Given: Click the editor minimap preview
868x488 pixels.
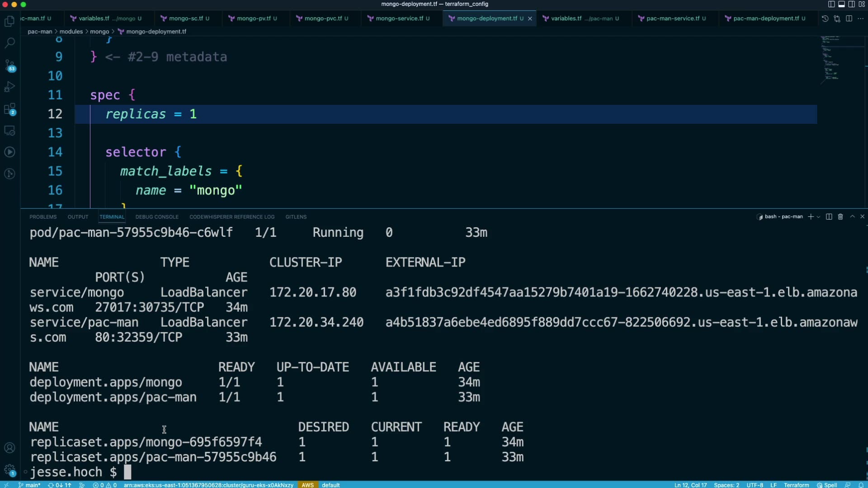Looking at the screenshot, I should click(831, 59).
